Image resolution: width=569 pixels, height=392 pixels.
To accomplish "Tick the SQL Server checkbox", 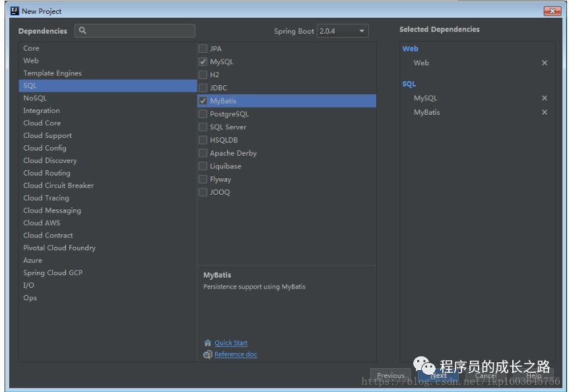I will pos(203,127).
